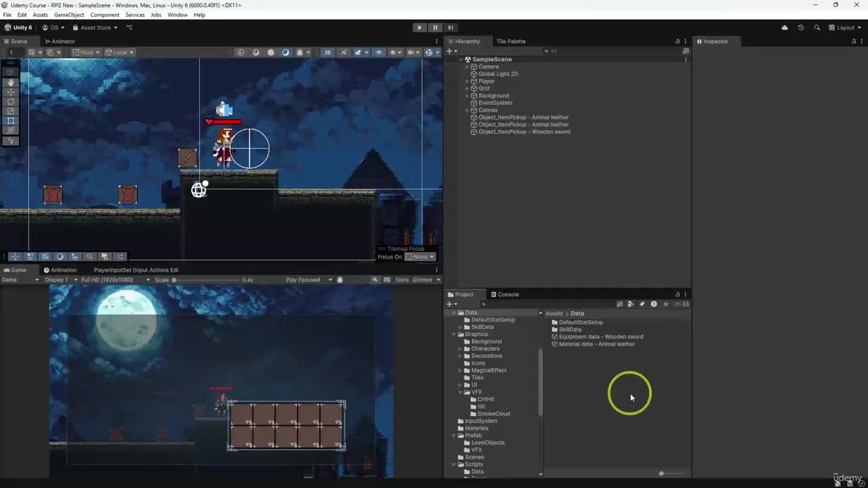The height and width of the screenshot is (488, 868).
Task: Open the Project search-by-type filter icon
Action: (631, 304)
